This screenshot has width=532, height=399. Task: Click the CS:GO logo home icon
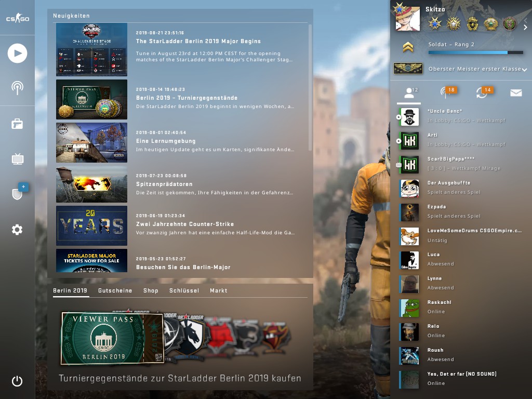[17, 18]
